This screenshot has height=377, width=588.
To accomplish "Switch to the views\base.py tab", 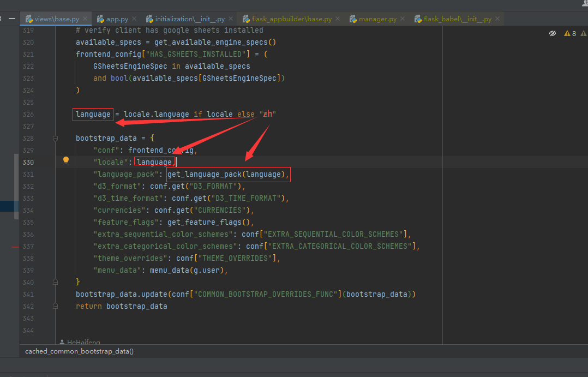I will click(56, 19).
